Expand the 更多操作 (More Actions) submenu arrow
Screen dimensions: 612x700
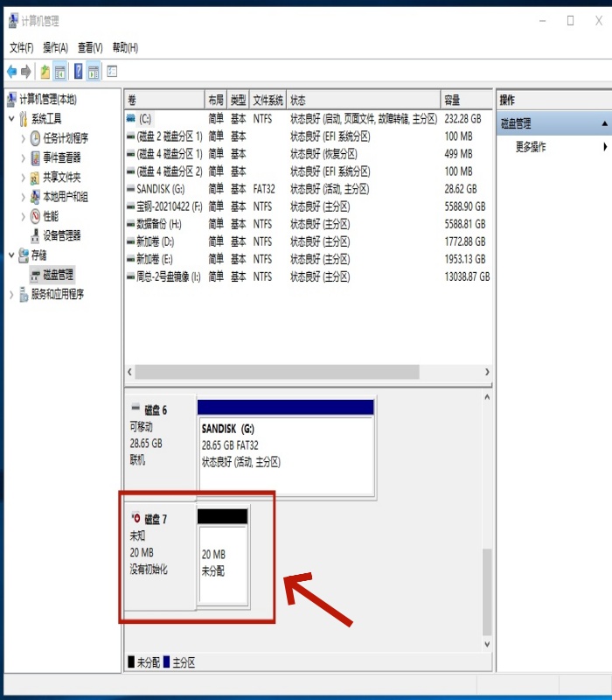coord(605,147)
